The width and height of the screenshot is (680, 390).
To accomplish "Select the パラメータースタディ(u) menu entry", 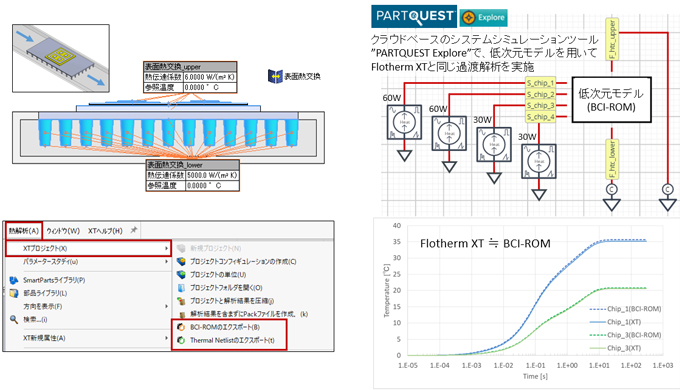I will [50, 262].
